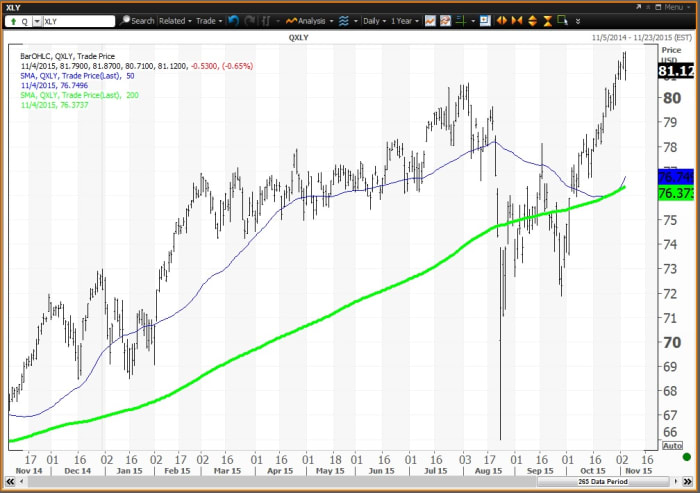Click the QXLY chart title

(x=298, y=38)
